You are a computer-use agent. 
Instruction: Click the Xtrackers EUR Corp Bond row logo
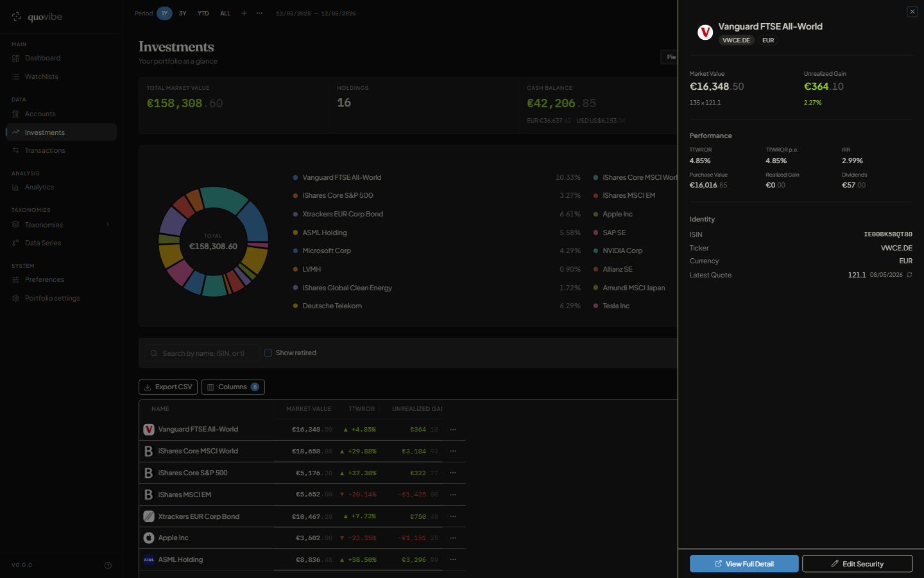click(149, 516)
